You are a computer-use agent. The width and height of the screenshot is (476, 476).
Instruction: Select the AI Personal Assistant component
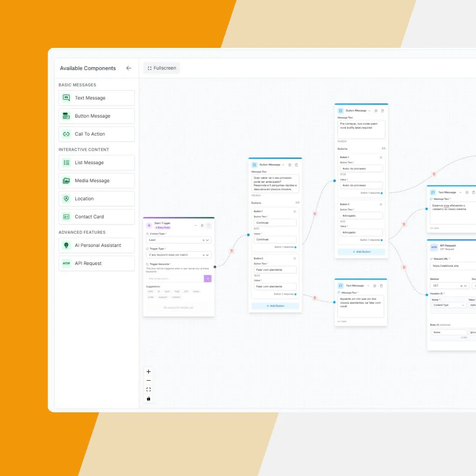[97, 245]
